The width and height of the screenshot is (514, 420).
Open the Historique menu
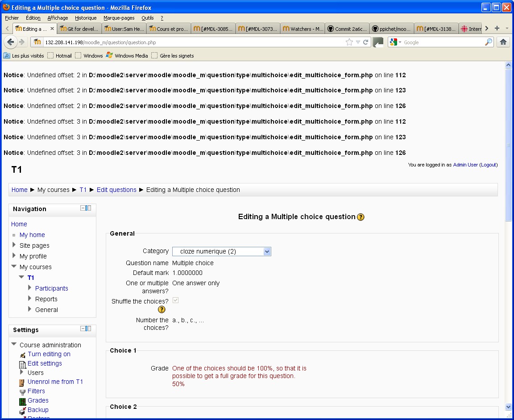86,18
